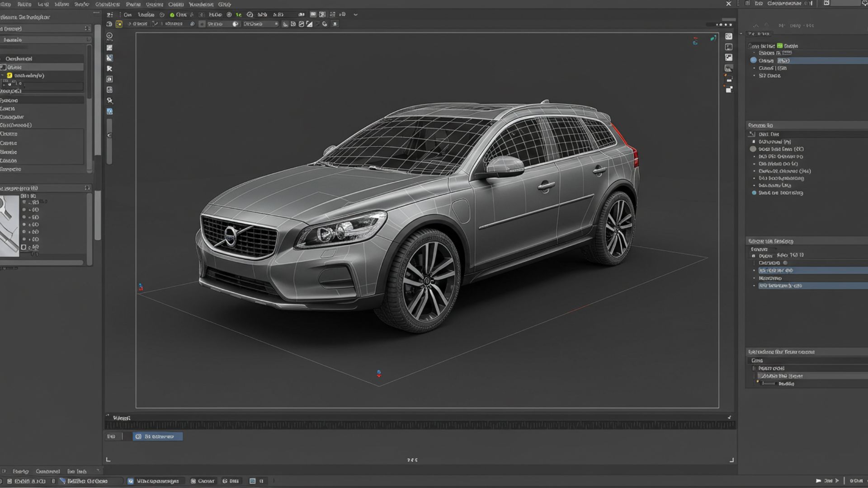868x488 pixels.
Task: Click the play button at the bottom-right corner
Action: (x=837, y=481)
